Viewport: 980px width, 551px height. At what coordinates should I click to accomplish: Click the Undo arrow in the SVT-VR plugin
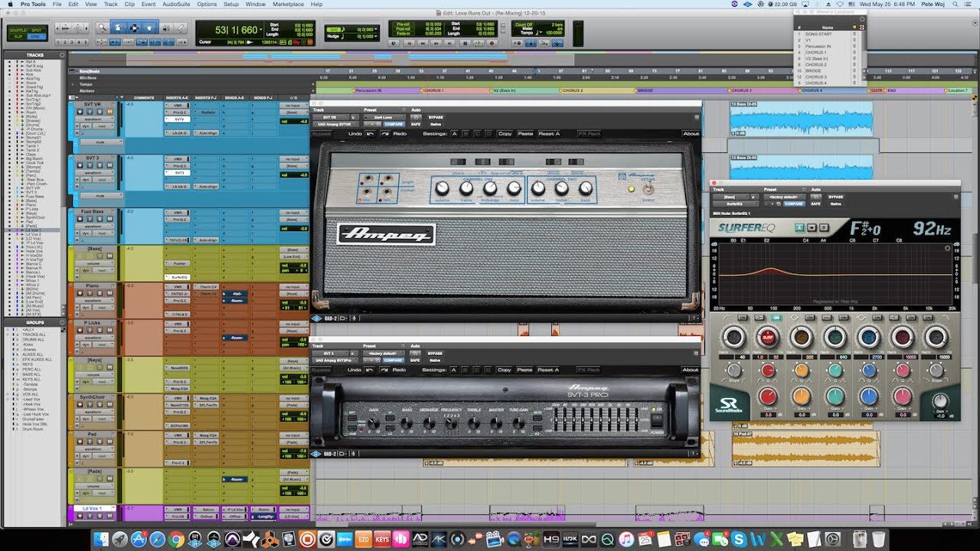(371, 134)
